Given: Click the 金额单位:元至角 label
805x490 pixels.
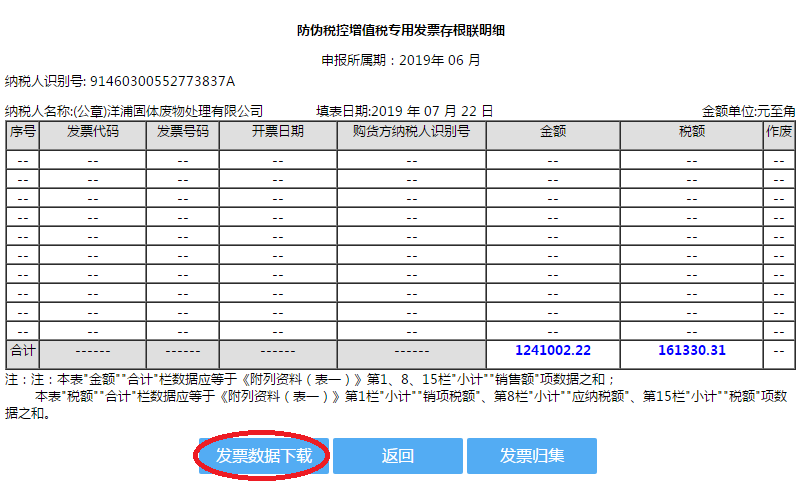Looking at the screenshot, I should click(749, 111).
